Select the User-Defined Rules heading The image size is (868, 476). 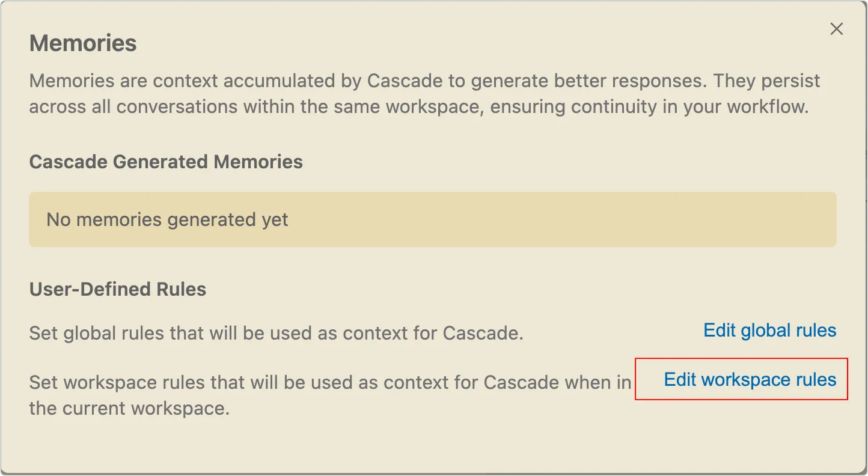point(118,289)
